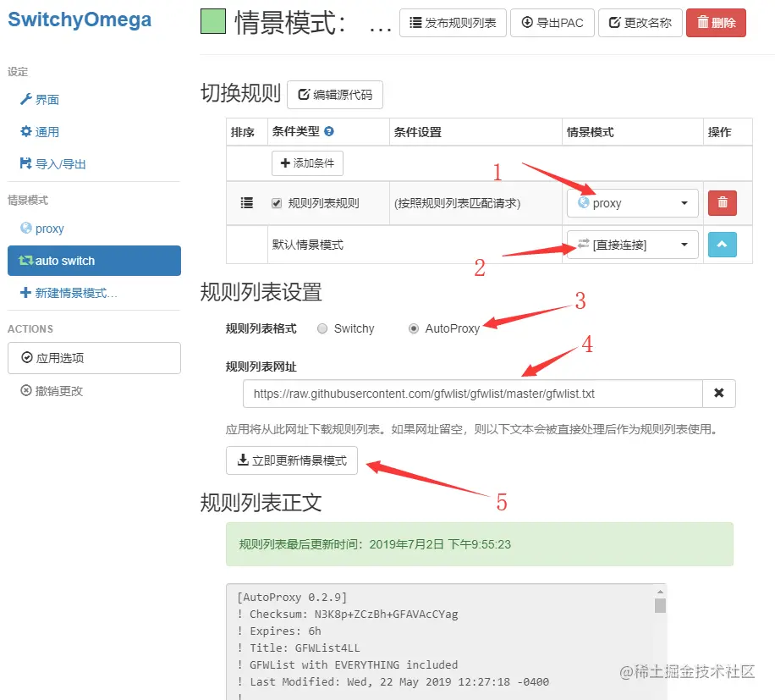Open the proxy profile dropdown in rule row

coord(632,203)
